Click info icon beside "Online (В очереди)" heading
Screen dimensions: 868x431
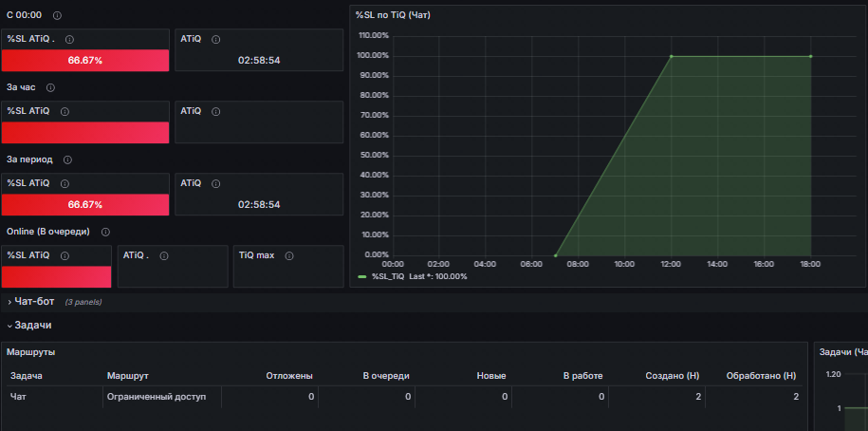[x=105, y=232]
